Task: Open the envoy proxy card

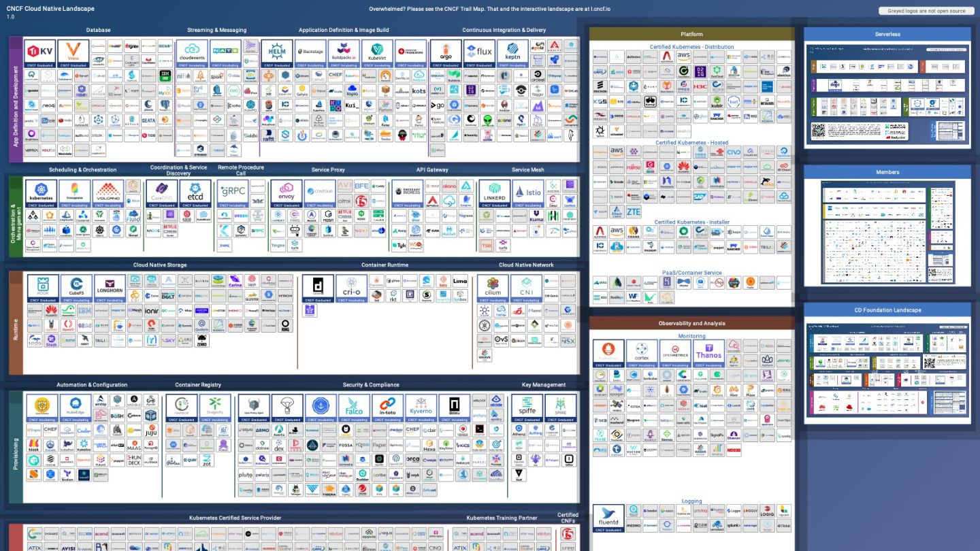Action: coord(287,194)
